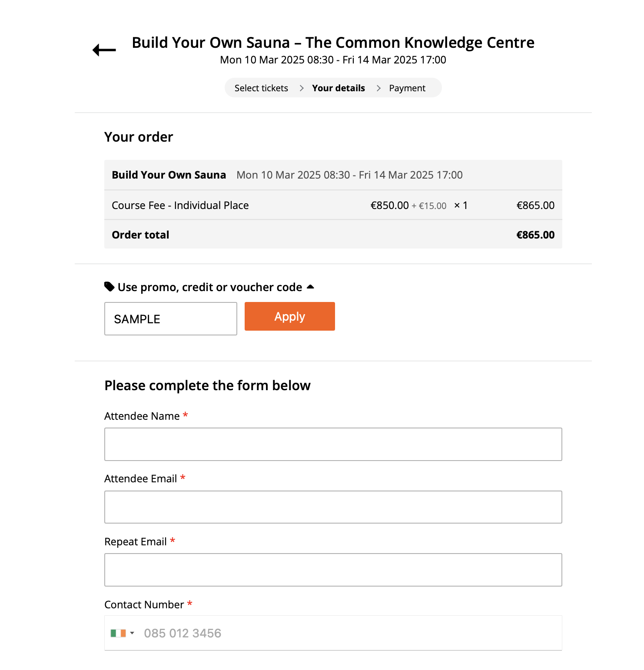
Task: Click the breadcrumb chevron before Payment
Action: (x=378, y=88)
